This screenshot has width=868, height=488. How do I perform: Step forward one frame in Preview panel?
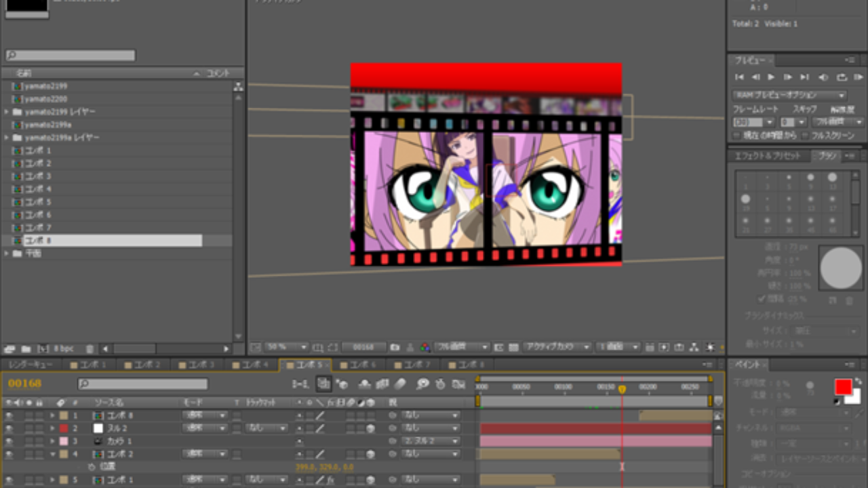tap(788, 77)
